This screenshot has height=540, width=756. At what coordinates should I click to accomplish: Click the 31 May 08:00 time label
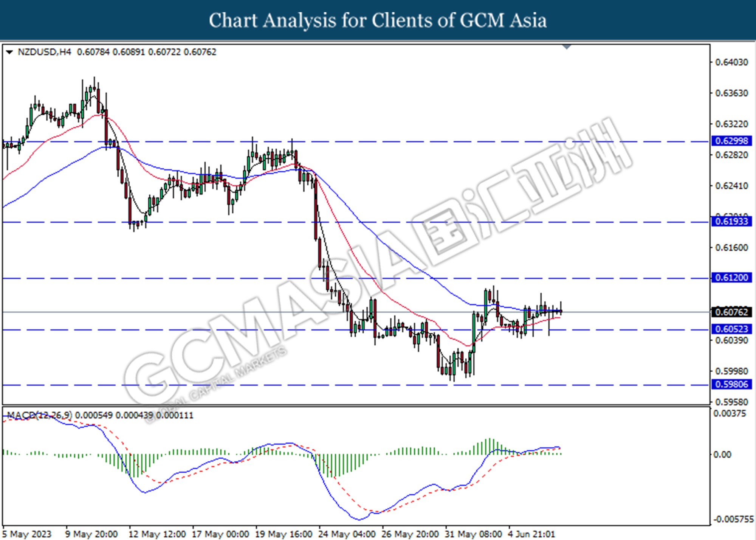(x=474, y=534)
